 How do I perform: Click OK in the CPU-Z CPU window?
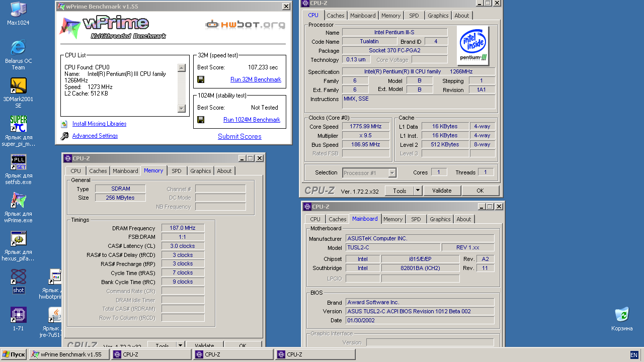480,191
